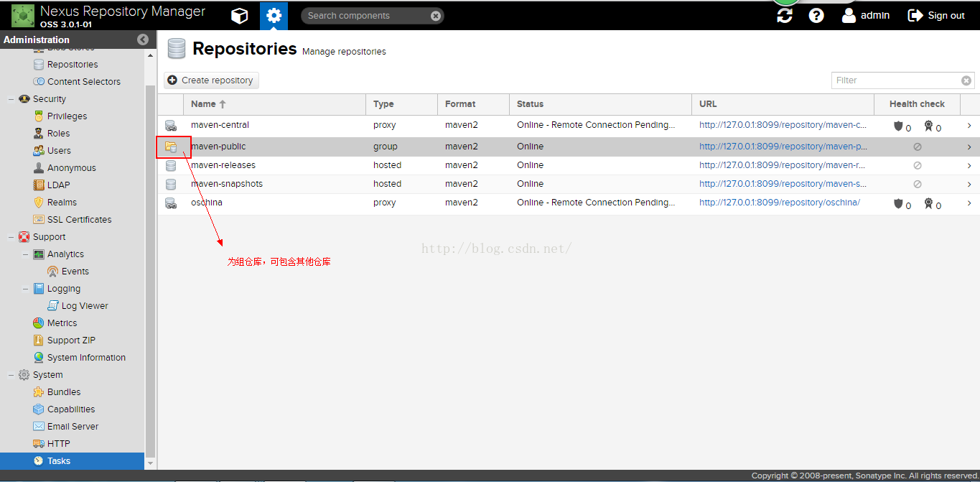
Task: Open the help question mark icon
Action: click(x=816, y=15)
